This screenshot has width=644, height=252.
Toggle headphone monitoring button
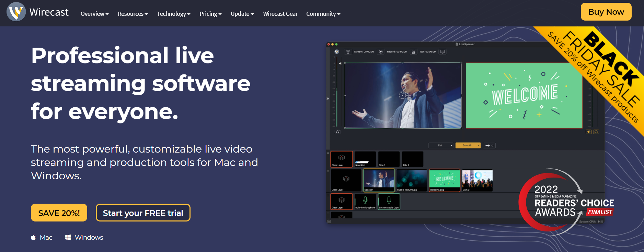tap(596, 132)
